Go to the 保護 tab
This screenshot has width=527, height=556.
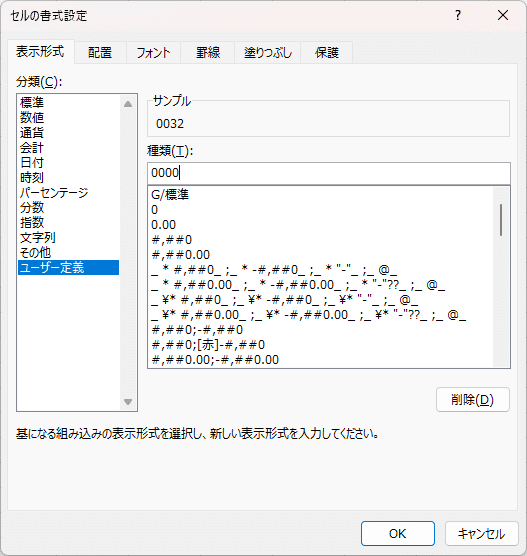click(327, 53)
